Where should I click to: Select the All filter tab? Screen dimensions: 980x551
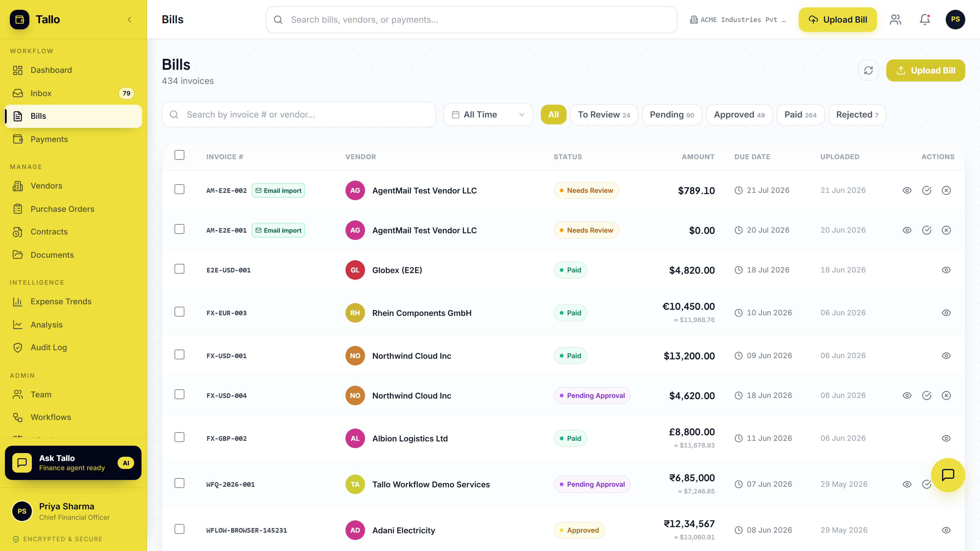(553, 114)
